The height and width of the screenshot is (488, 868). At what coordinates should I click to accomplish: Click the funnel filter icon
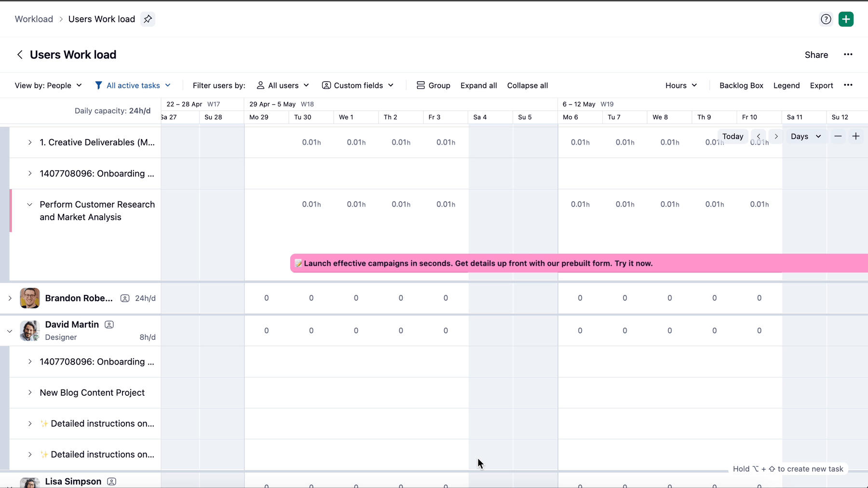click(x=98, y=85)
